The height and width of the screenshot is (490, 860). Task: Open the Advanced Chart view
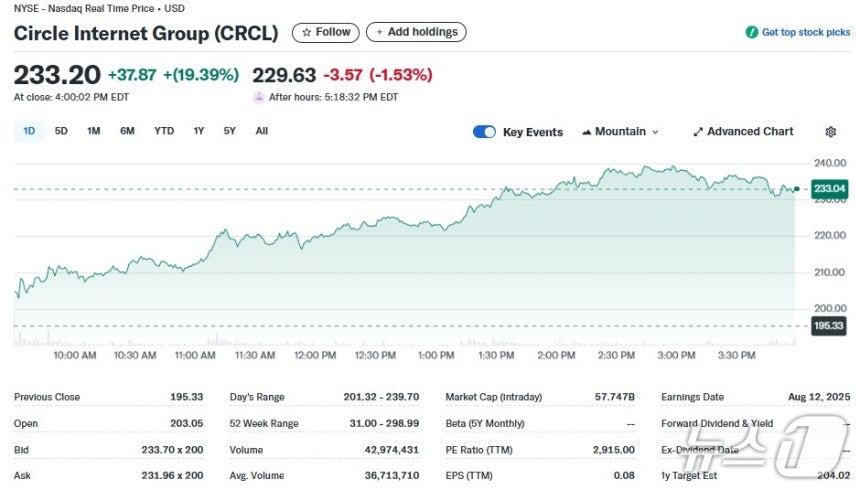click(x=743, y=132)
